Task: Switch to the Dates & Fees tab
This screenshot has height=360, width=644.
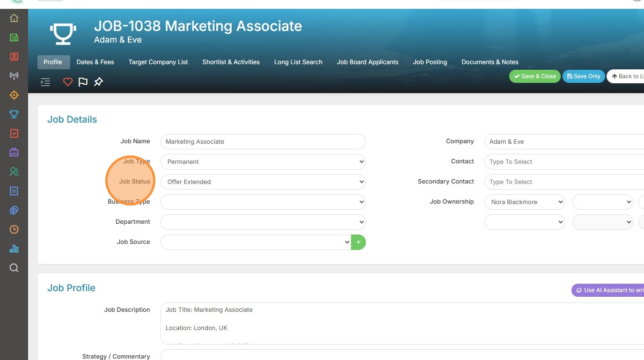Action: click(x=95, y=62)
